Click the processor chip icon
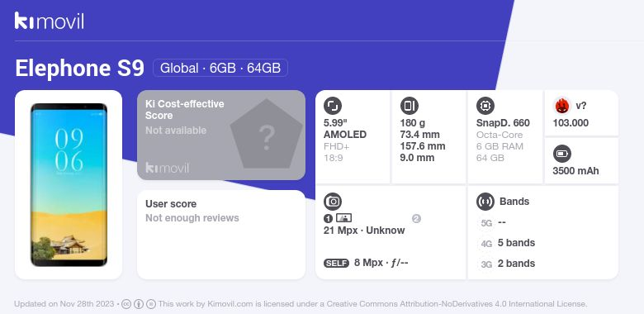The image size is (644, 314). tap(485, 106)
